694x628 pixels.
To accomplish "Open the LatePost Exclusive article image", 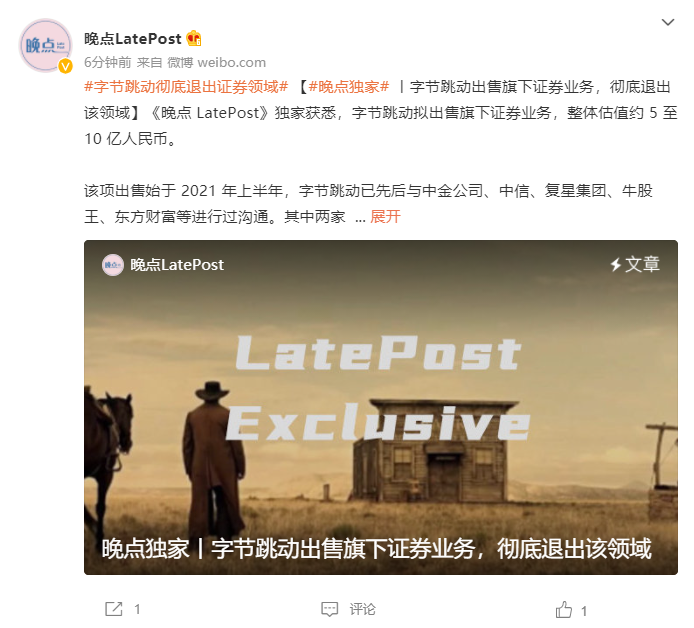I will click(381, 407).
